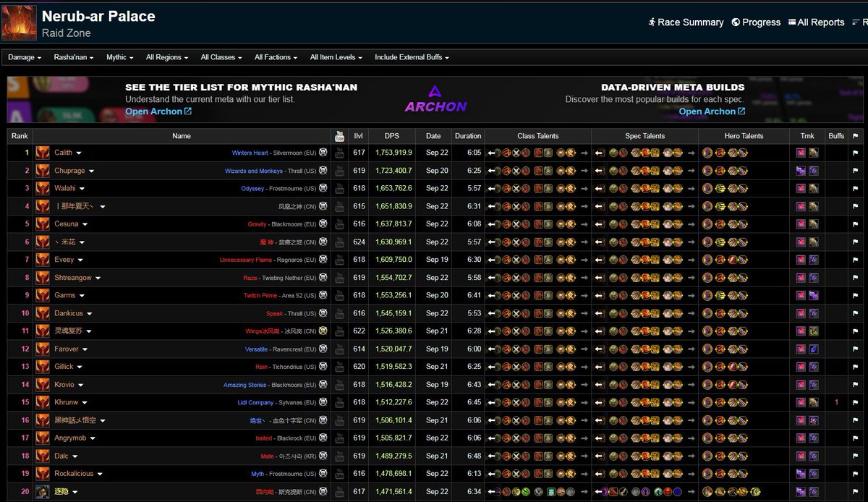
Task: Open the Myth guild link
Action: [258, 474]
